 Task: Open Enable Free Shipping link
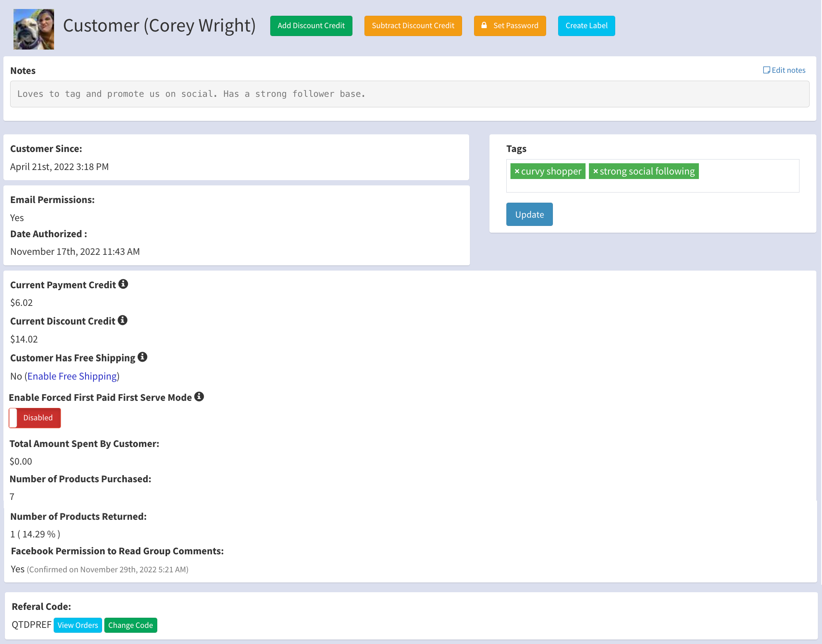[72, 376]
